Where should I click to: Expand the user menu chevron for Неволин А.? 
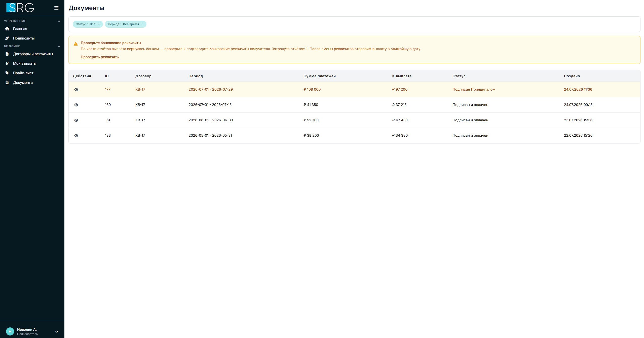point(57,332)
